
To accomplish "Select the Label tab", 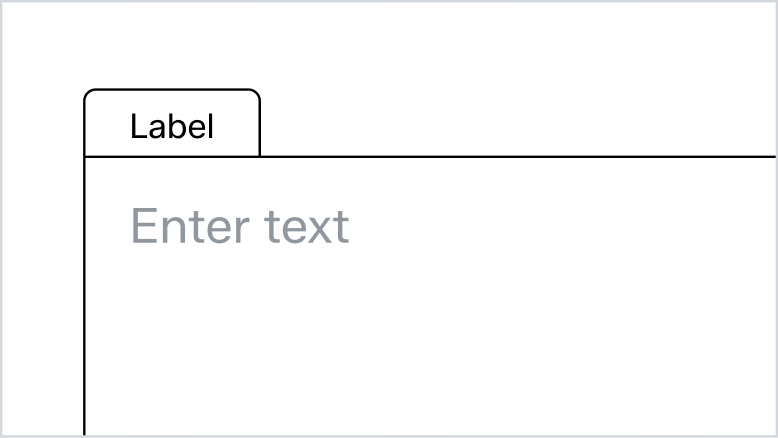I will (x=172, y=126).
